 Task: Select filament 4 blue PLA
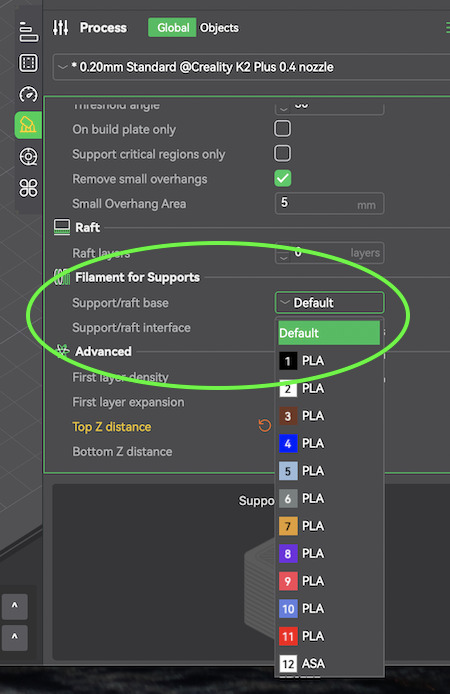click(x=329, y=443)
